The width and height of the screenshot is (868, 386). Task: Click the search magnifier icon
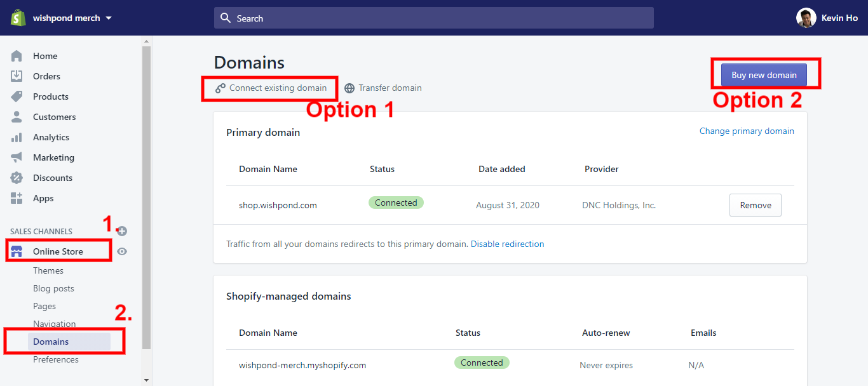click(x=226, y=18)
